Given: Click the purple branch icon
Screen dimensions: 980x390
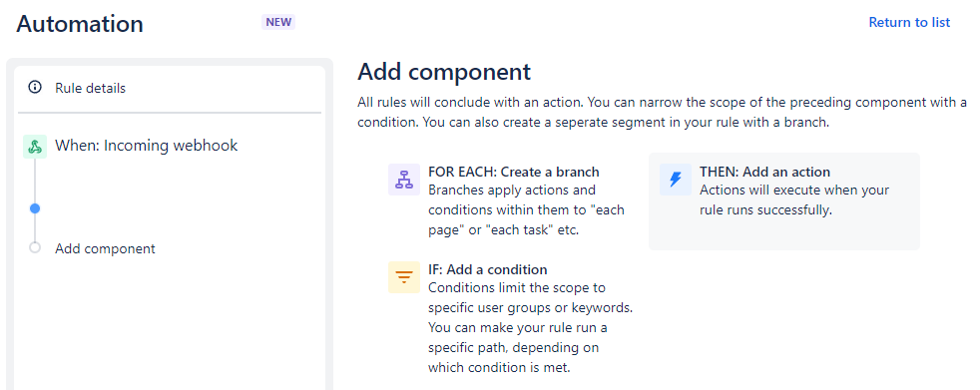Looking at the screenshot, I should [x=404, y=180].
